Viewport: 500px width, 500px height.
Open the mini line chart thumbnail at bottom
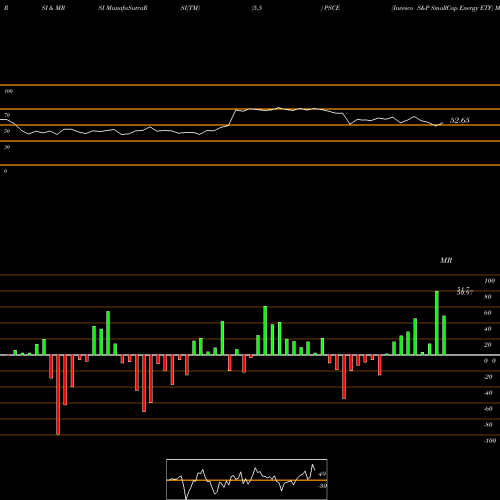pyautogui.click(x=247, y=479)
